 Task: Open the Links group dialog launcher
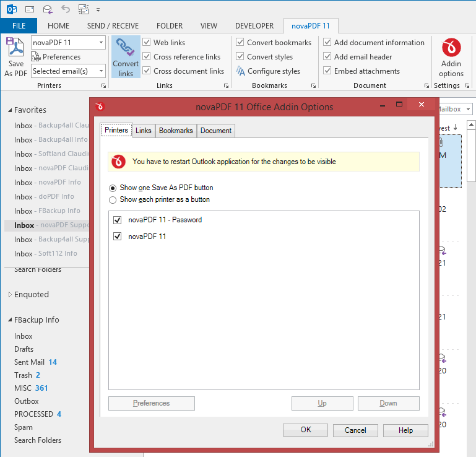tap(226, 86)
